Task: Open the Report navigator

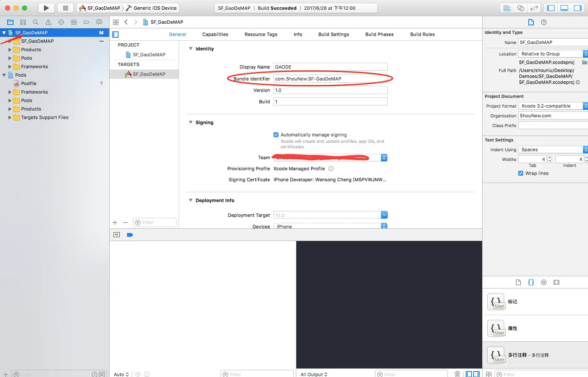Action: click(99, 22)
